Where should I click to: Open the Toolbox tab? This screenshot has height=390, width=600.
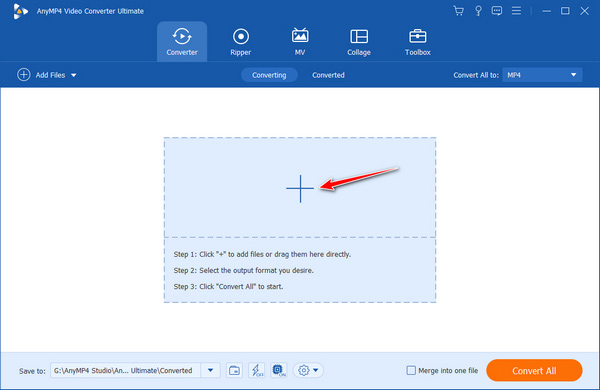[x=417, y=41]
